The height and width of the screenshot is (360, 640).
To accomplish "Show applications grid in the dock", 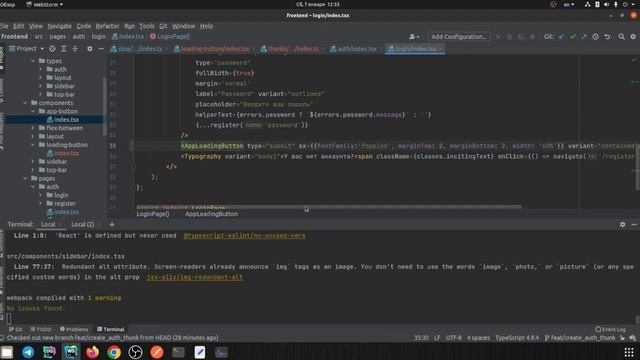I will pos(629,352).
